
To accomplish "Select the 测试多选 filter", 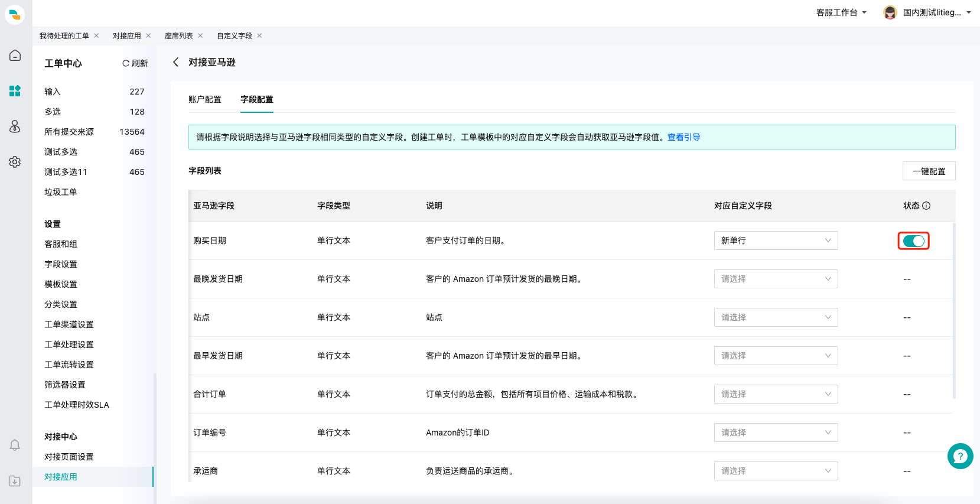I will (x=95, y=152).
